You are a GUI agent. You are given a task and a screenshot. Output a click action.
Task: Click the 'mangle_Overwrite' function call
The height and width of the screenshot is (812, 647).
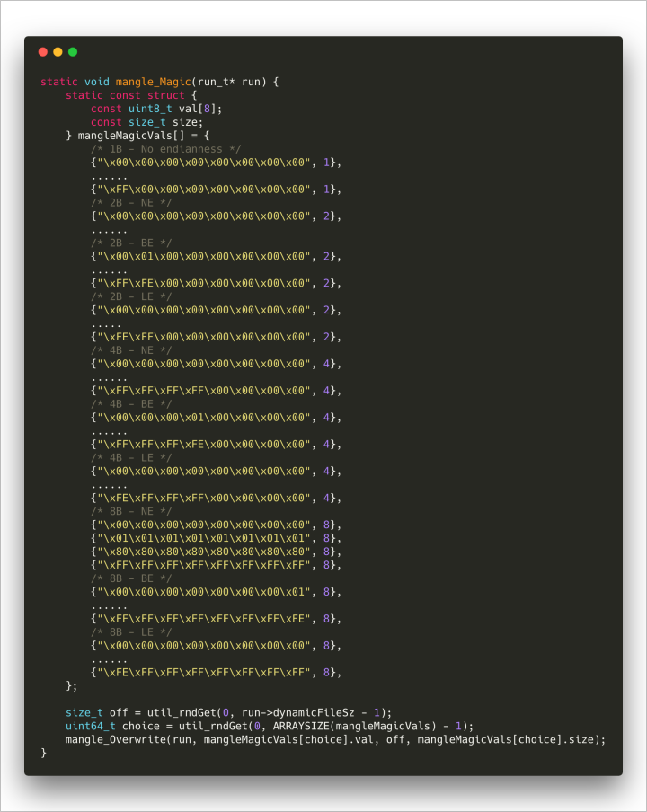[116, 739]
